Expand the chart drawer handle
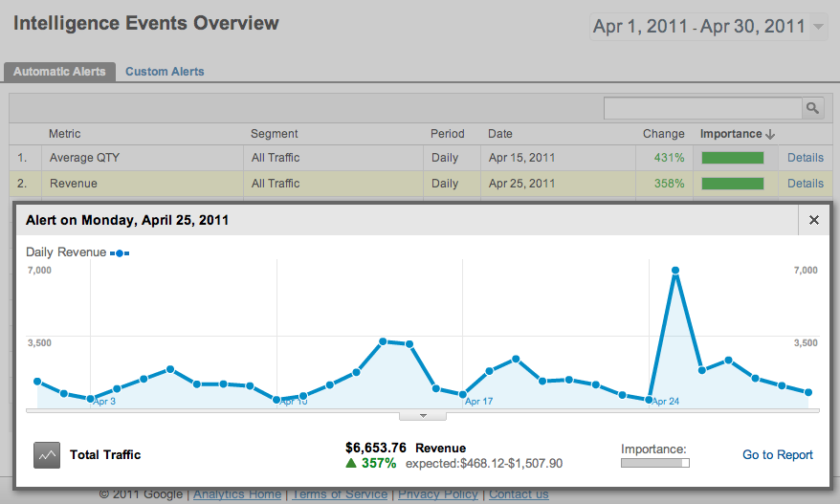The image size is (840, 504). pos(423,416)
